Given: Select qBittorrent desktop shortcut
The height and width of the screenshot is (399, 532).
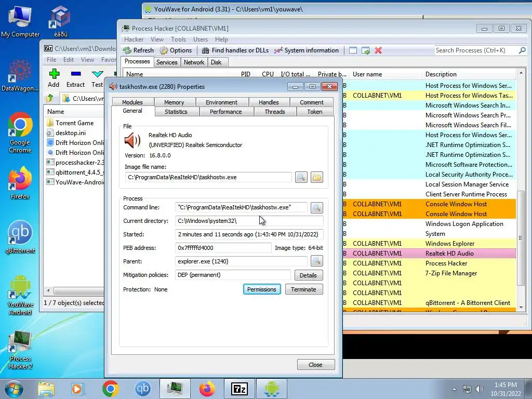Looking at the screenshot, I should tap(20, 237).
